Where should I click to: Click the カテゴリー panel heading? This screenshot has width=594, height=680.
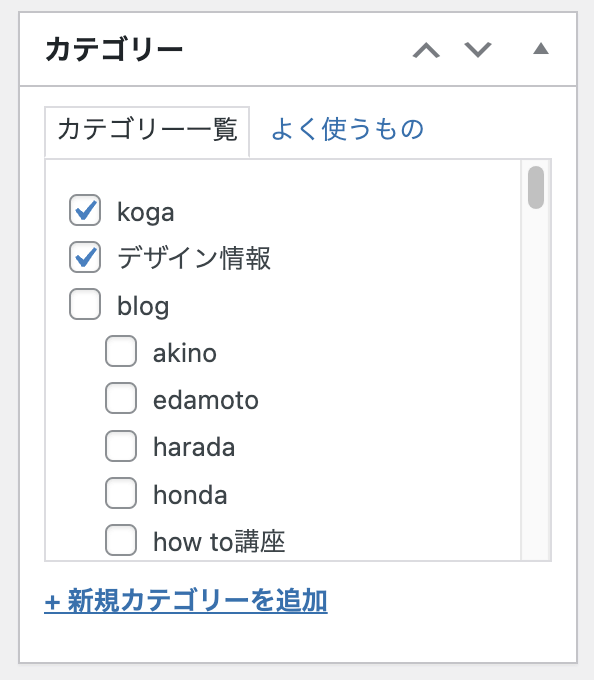pyautogui.click(x=114, y=49)
